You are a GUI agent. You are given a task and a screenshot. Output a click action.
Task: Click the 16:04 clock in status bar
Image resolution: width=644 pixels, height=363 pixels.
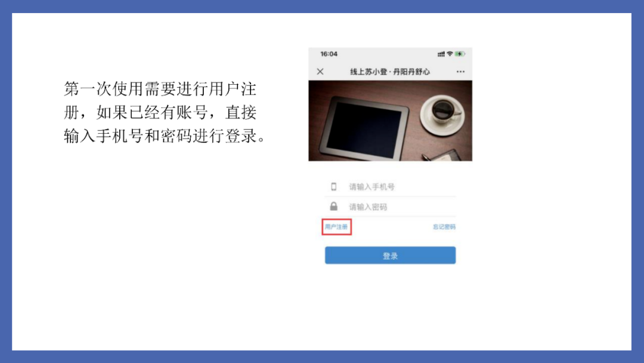coord(329,54)
